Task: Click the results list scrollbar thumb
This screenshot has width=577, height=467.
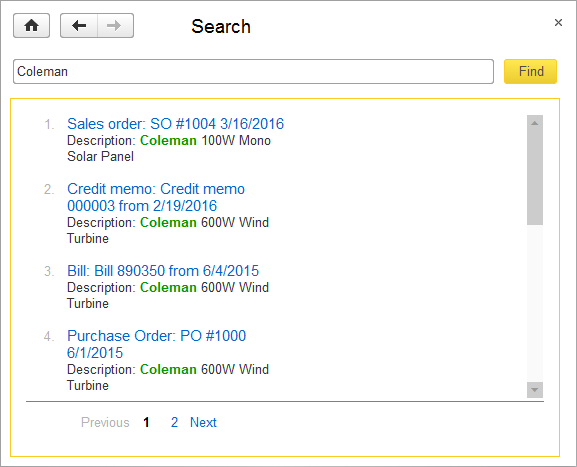Action: 535,177
